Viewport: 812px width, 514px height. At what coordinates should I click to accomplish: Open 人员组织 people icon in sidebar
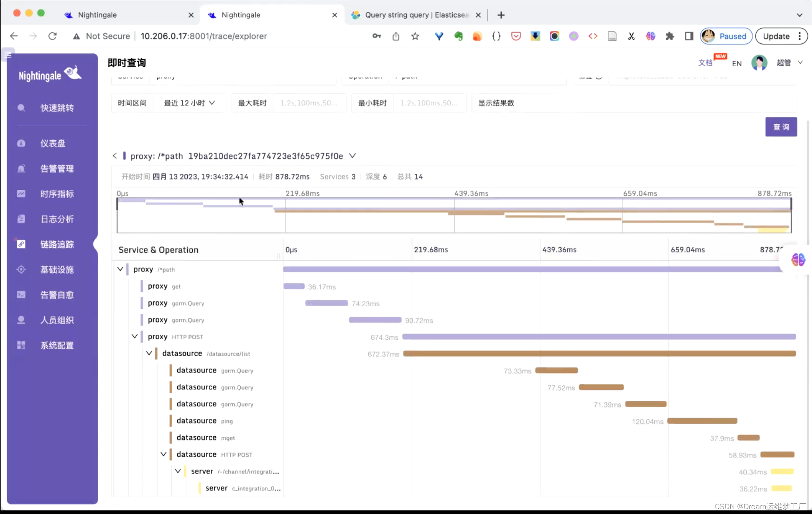(x=21, y=320)
